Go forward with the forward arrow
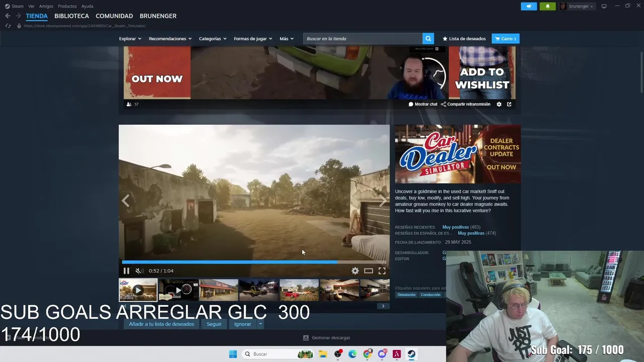 click(18, 16)
